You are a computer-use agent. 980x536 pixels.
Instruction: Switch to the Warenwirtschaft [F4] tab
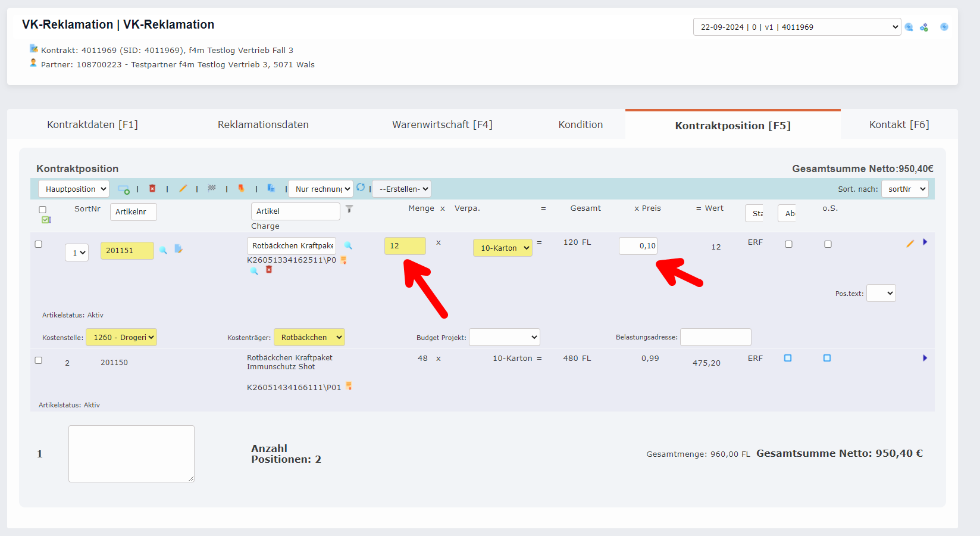442,124
